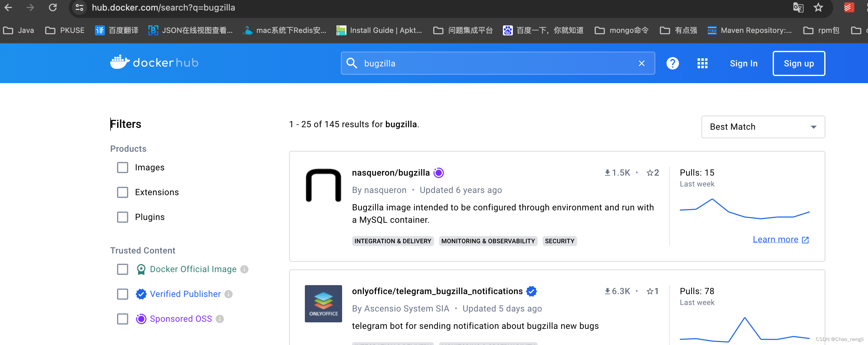
Task: Click the clear search input X icon
Action: tap(642, 63)
